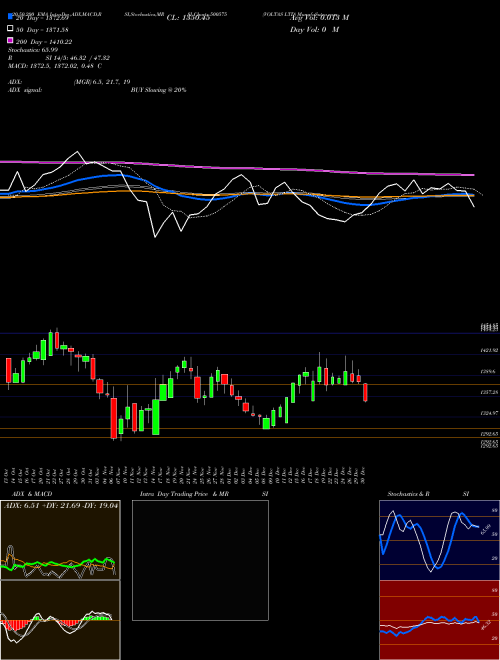The width and height of the screenshot is (500, 660).
Task: Click the 1357.28 price axis label
Action: click(x=489, y=392)
